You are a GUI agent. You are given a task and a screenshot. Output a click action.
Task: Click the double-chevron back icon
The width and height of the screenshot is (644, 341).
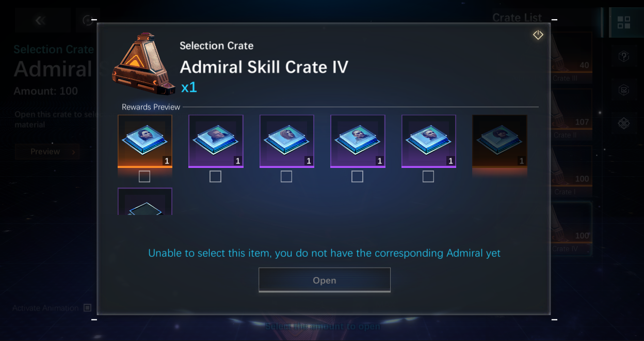[x=41, y=21]
